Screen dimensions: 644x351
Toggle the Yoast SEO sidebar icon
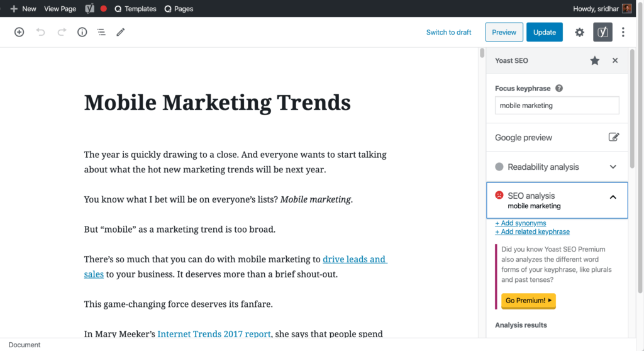(602, 32)
